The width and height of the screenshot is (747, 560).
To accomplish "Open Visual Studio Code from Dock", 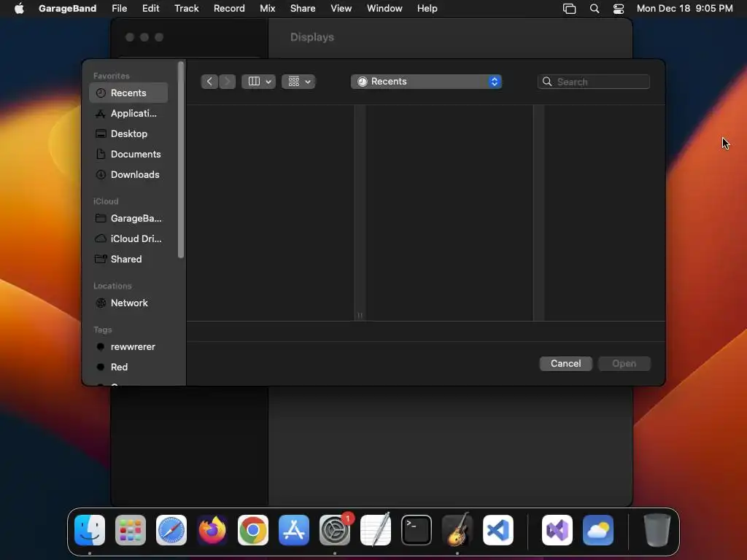I will 498,530.
